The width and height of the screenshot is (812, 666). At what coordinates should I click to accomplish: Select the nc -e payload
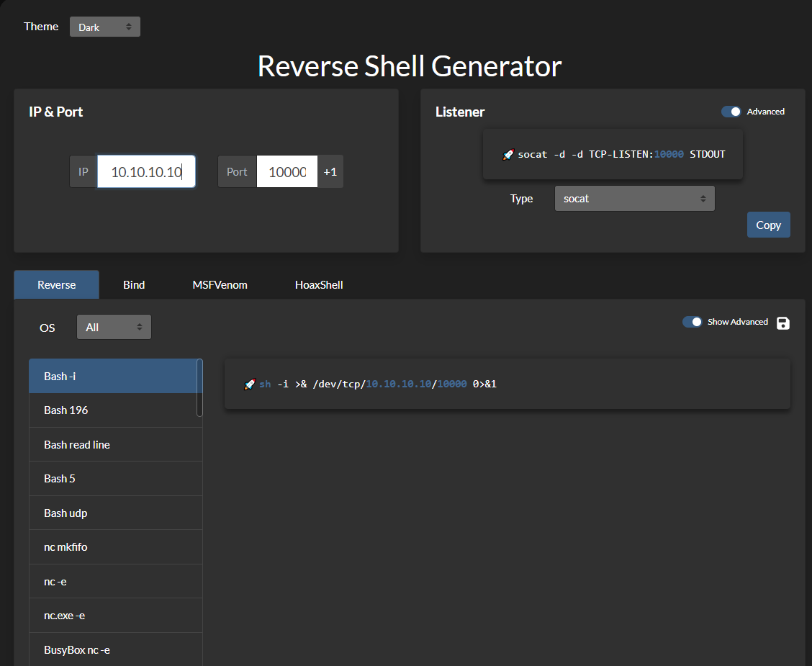(x=115, y=581)
